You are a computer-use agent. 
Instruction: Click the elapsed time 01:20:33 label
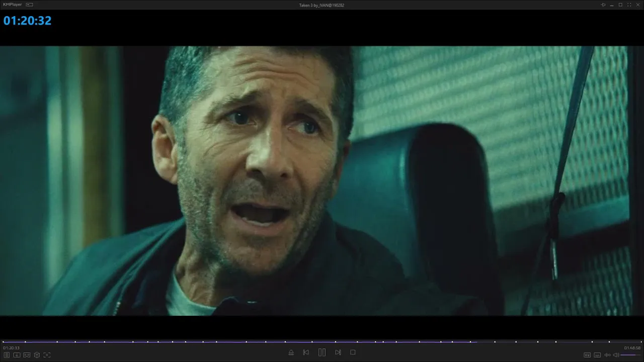[x=11, y=348]
